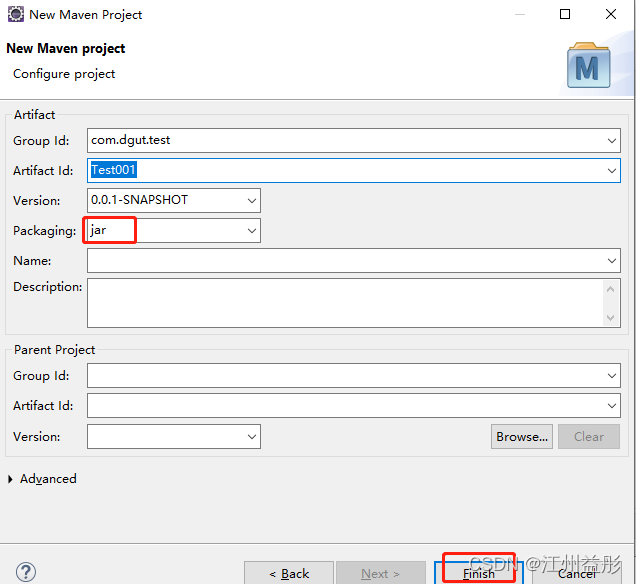Click the grayed Clear button
This screenshot has height=584, width=636.
(589, 437)
